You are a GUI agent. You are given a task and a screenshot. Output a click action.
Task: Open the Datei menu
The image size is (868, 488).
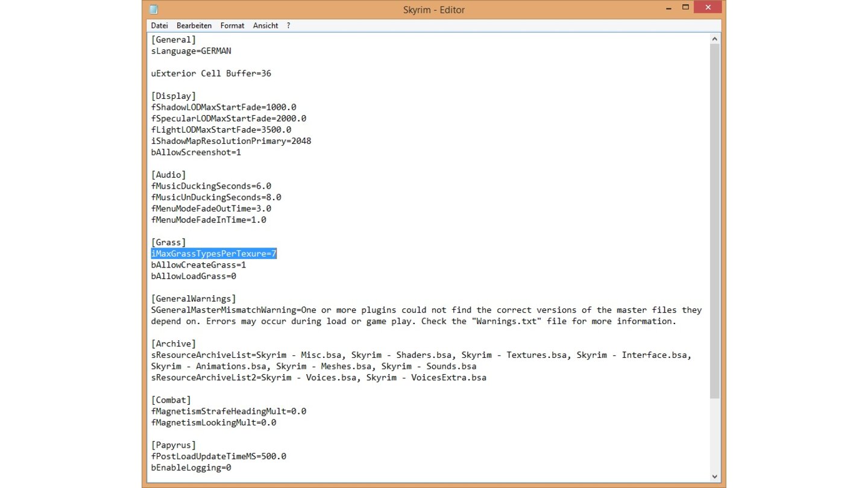(159, 26)
